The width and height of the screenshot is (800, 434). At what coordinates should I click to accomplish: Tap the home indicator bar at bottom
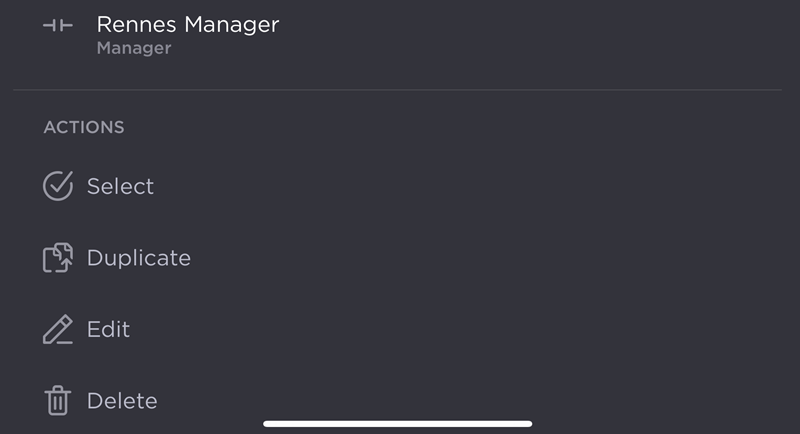click(x=398, y=423)
